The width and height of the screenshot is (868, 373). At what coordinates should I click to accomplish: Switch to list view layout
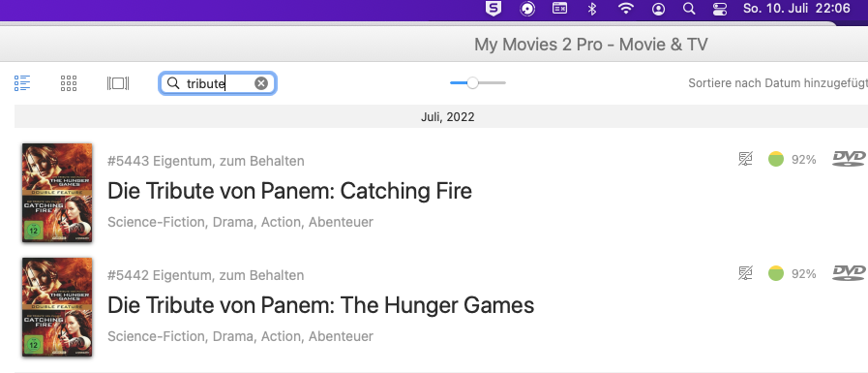22,83
